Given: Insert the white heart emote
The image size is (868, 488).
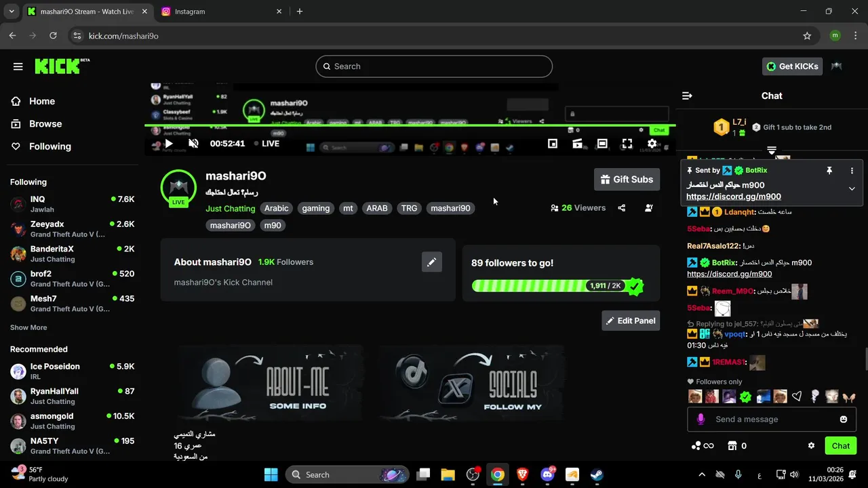Looking at the screenshot, I should (797, 396).
